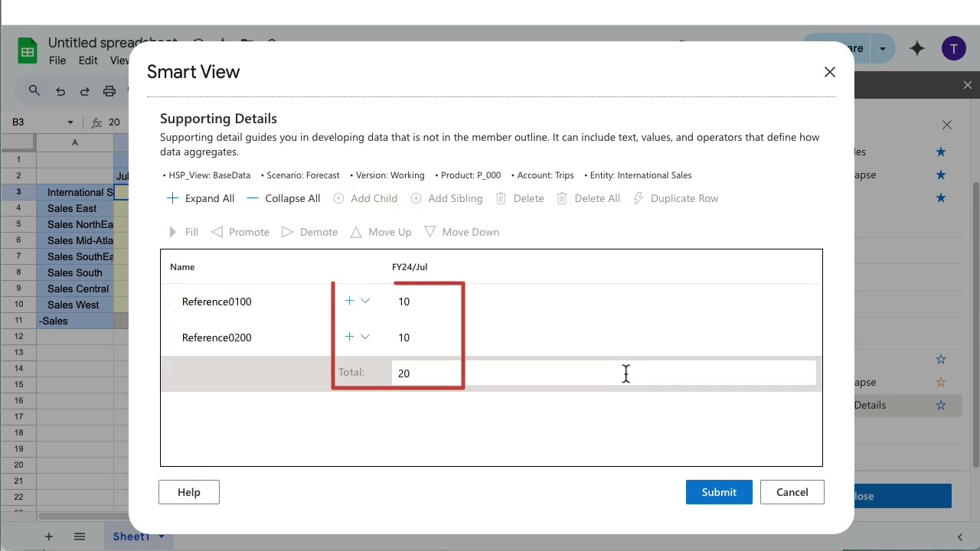Viewport: 980px width, 551px height.
Task: Click the Print icon in Sheets toolbar
Action: tap(109, 91)
